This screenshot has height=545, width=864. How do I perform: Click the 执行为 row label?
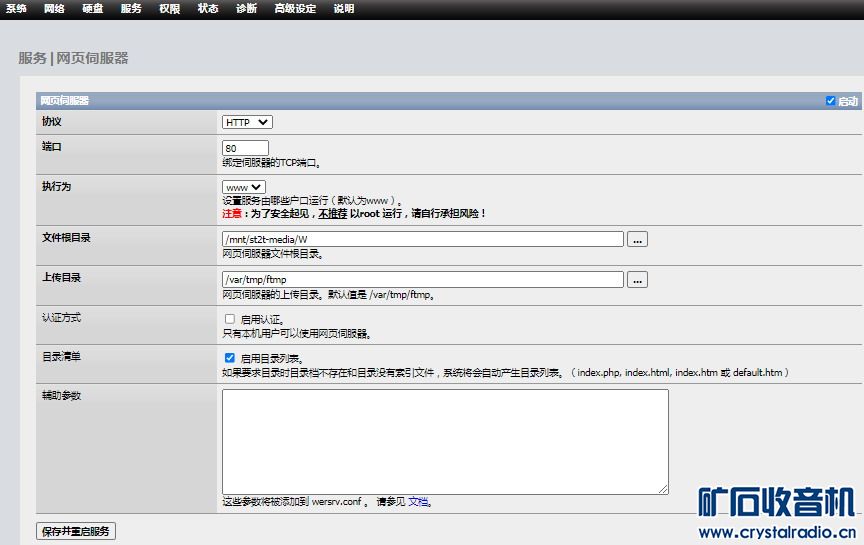[56, 186]
